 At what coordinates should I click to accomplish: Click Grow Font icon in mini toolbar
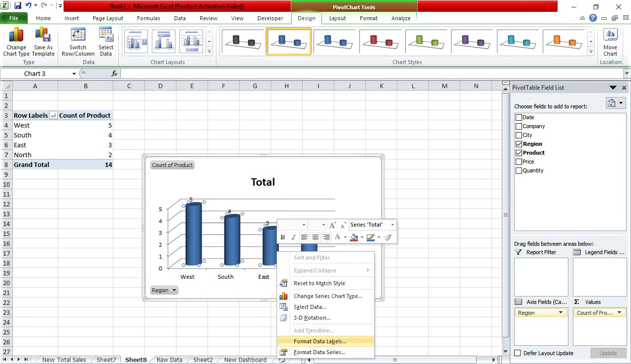pyautogui.click(x=332, y=225)
